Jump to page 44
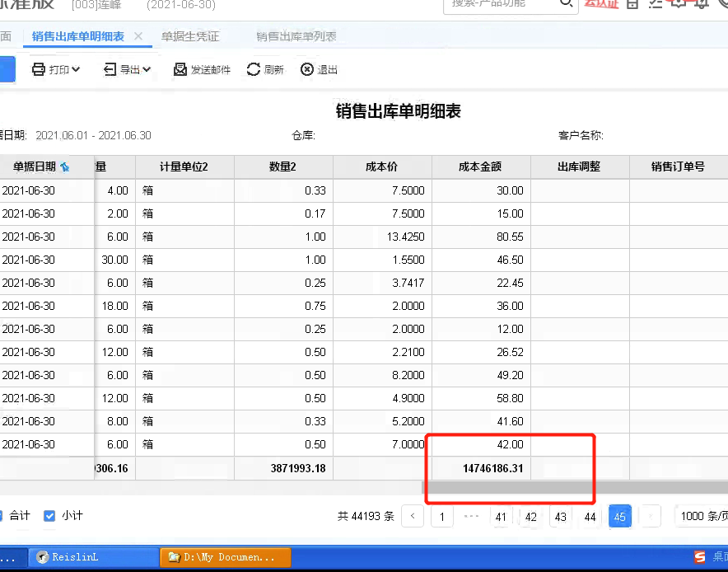Viewport: 728px width, 572px height. (590, 516)
